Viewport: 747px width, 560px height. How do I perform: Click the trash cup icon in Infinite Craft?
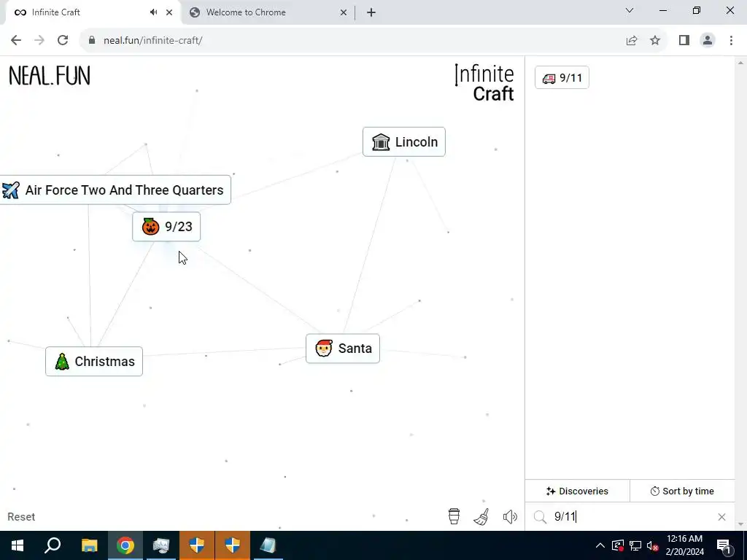(454, 516)
